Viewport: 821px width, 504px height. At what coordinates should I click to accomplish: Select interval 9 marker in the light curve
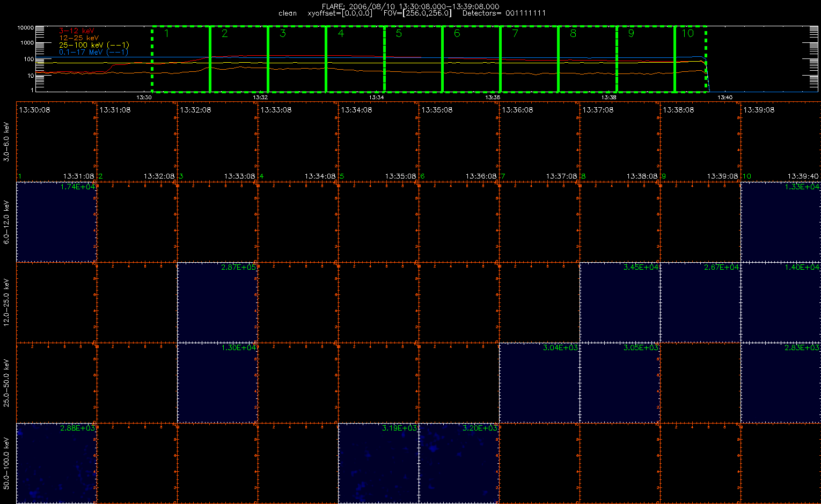(631, 33)
